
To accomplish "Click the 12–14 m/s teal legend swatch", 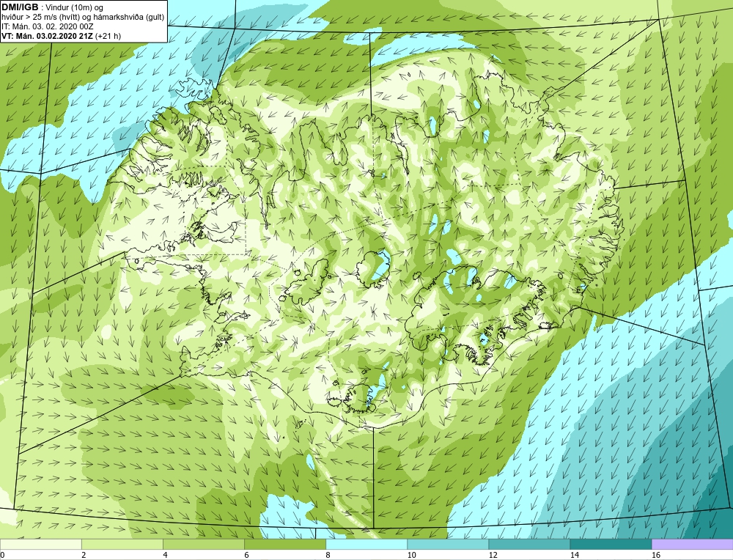I will [x=528, y=544].
